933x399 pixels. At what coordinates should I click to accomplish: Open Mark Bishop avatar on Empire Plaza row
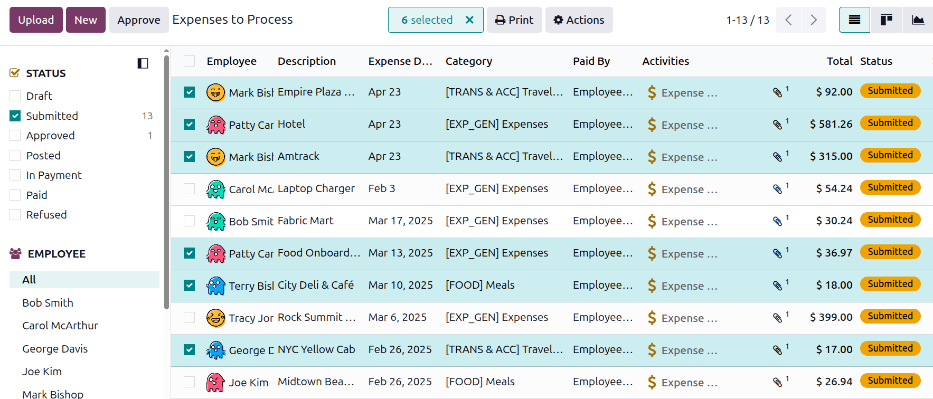click(215, 92)
